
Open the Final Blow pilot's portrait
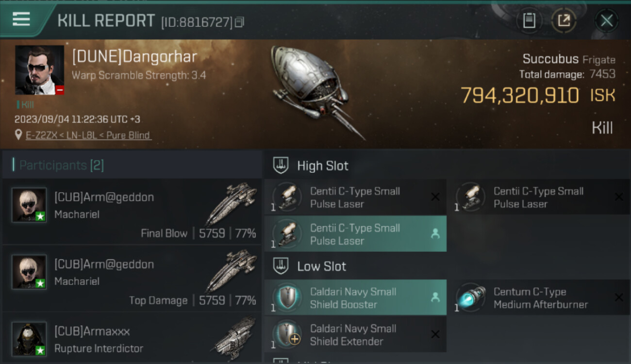pyautogui.click(x=29, y=205)
